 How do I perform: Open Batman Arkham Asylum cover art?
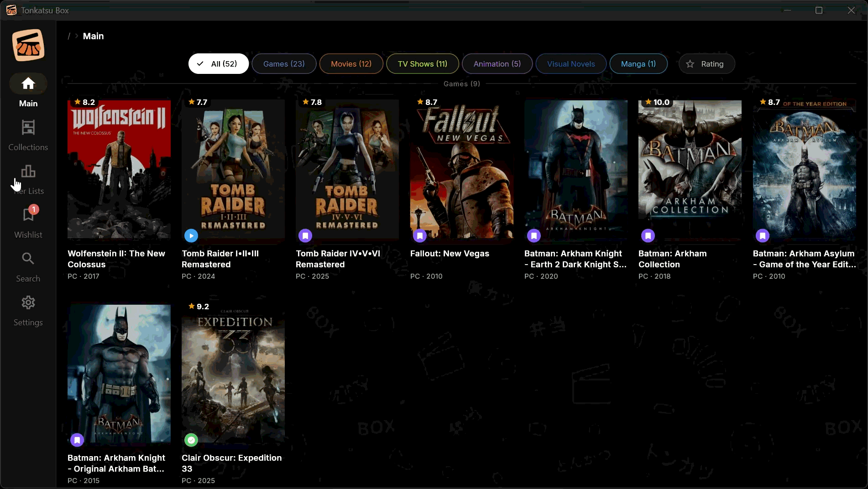(804, 169)
